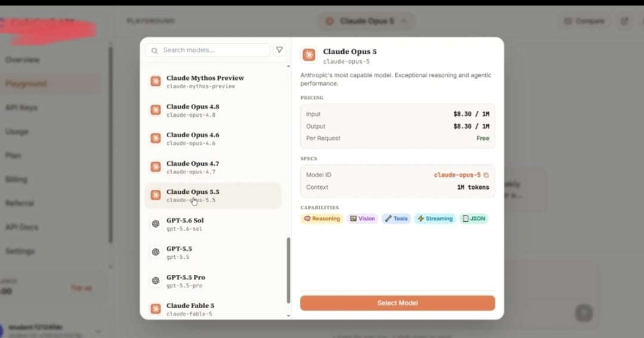The image size is (644, 338).
Task: Click the model list scroll up arrow
Action: click(289, 66)
